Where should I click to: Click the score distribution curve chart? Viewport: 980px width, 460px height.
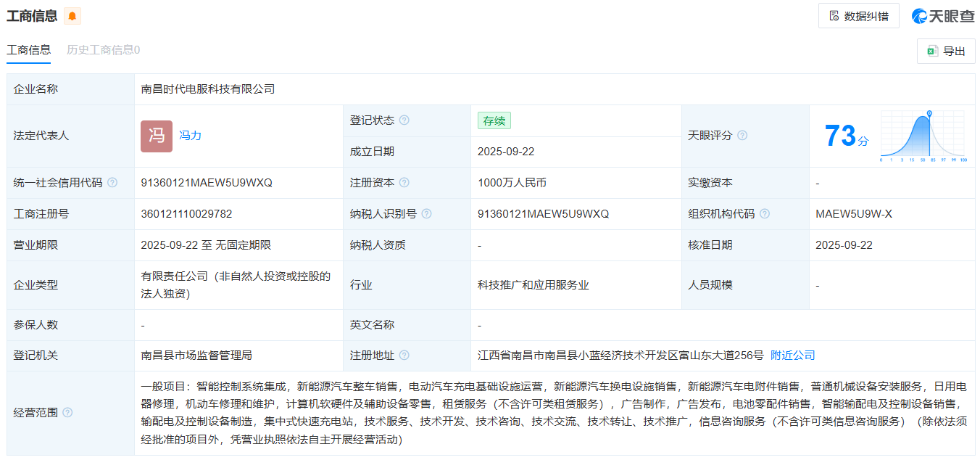[923, 136]
